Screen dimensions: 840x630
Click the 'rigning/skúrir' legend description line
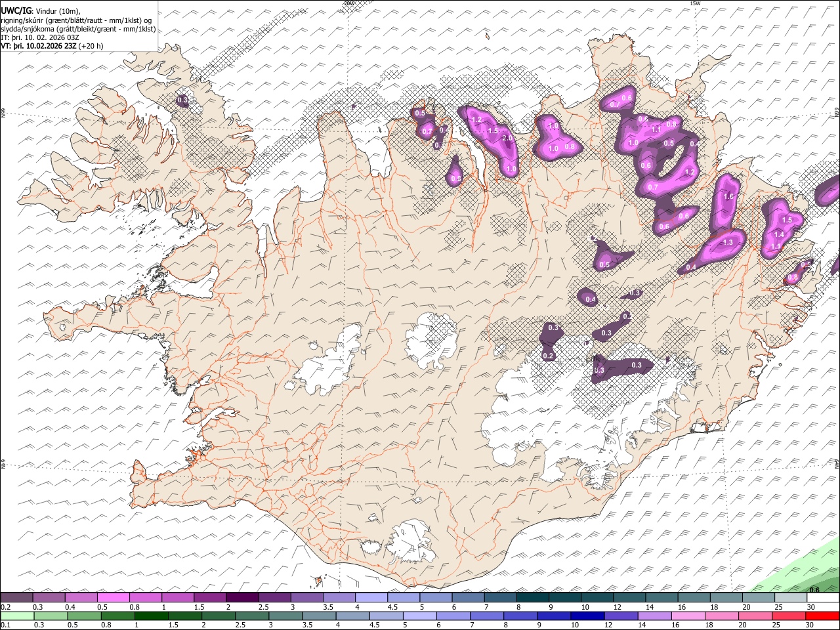76,20
